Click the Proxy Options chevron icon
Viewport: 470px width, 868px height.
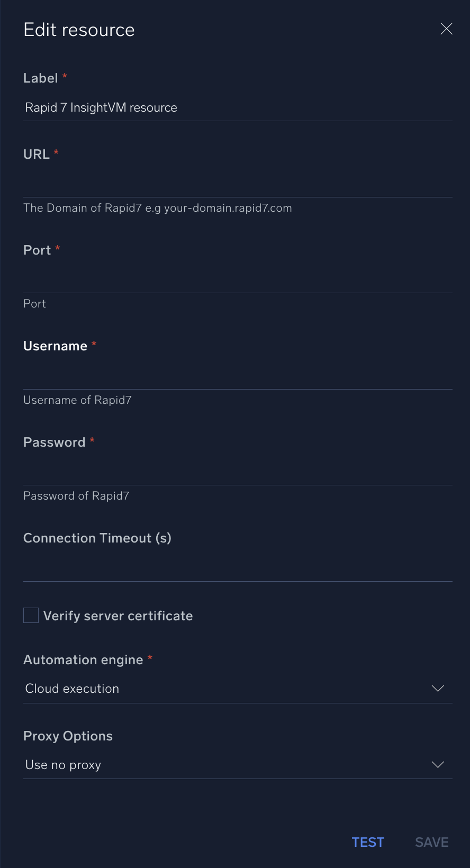(x=438, y=764)
